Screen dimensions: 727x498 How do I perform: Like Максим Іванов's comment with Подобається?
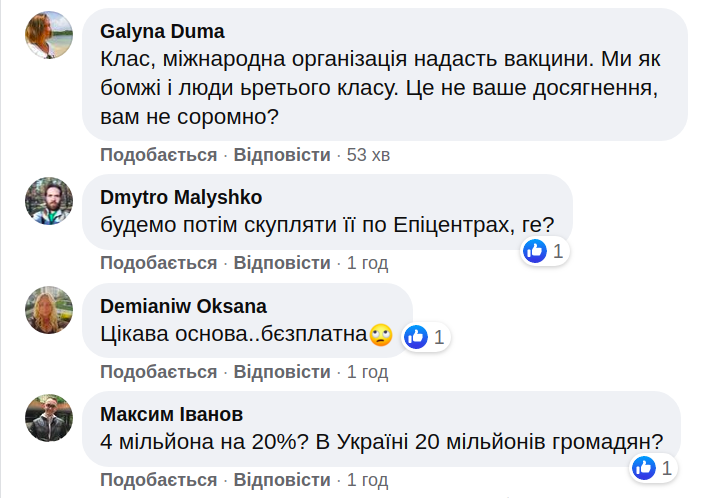point(158,480)
